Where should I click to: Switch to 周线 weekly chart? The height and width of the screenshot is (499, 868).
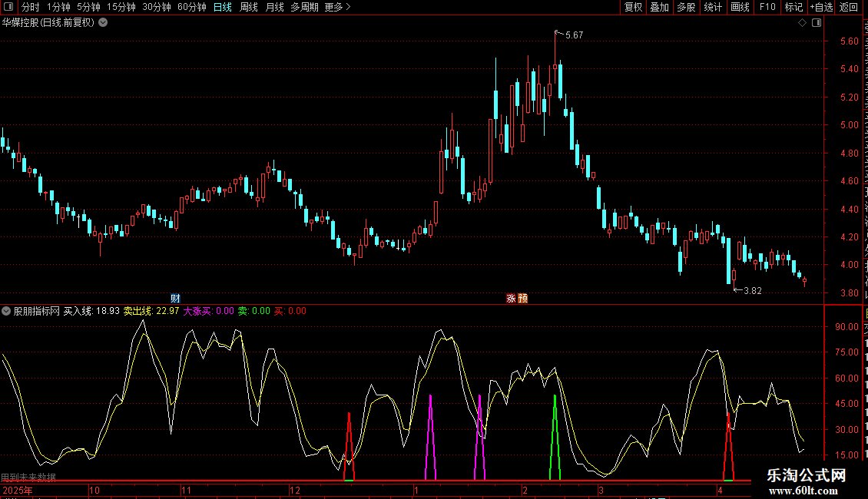tap(249, 7)
